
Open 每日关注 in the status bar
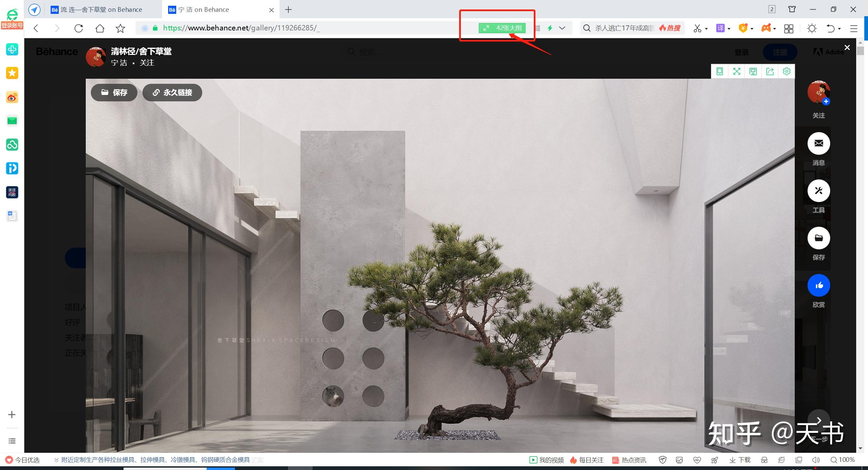(586, 460)
